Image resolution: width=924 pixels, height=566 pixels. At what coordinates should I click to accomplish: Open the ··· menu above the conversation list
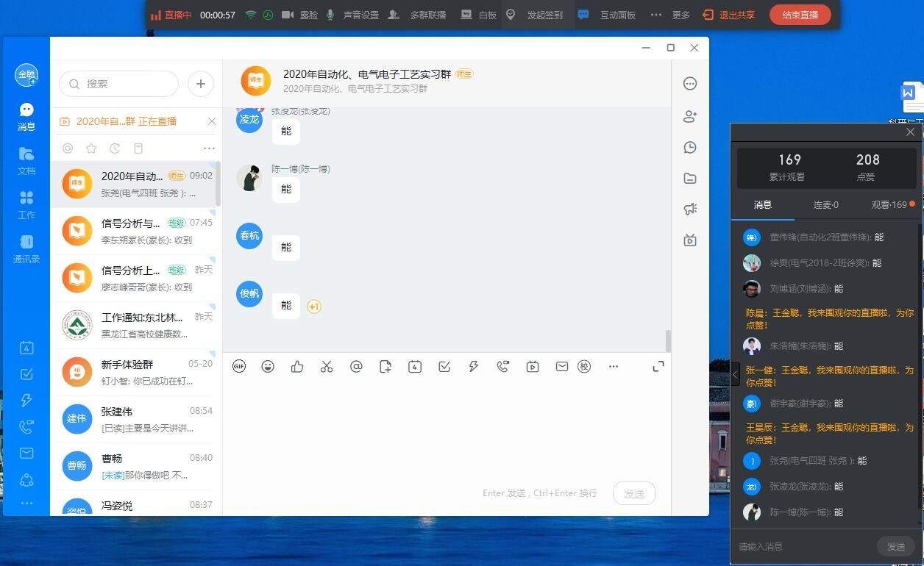tap(210, 148)
